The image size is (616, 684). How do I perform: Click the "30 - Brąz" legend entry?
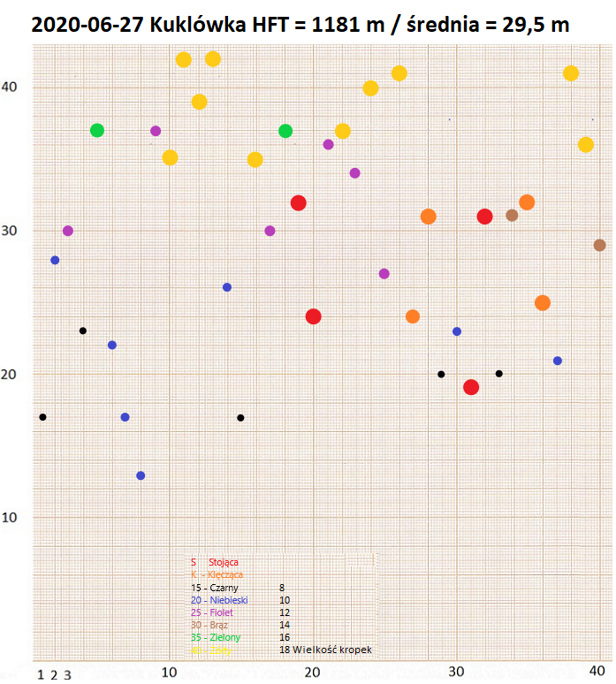[x=209, y=625]
